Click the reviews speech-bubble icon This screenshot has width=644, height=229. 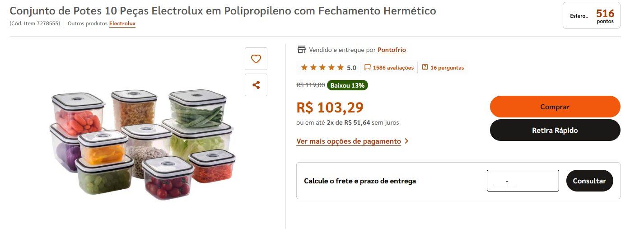pyautogui.click(x=368, y=68)
